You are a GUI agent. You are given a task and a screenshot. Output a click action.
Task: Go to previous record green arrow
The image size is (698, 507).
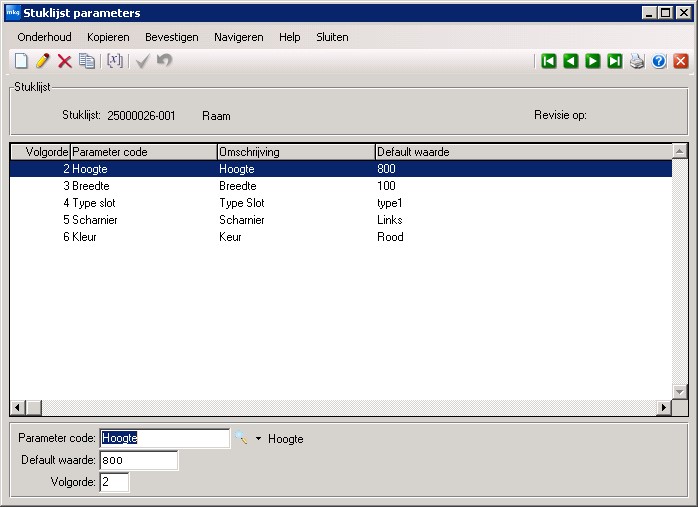[571, 61]
